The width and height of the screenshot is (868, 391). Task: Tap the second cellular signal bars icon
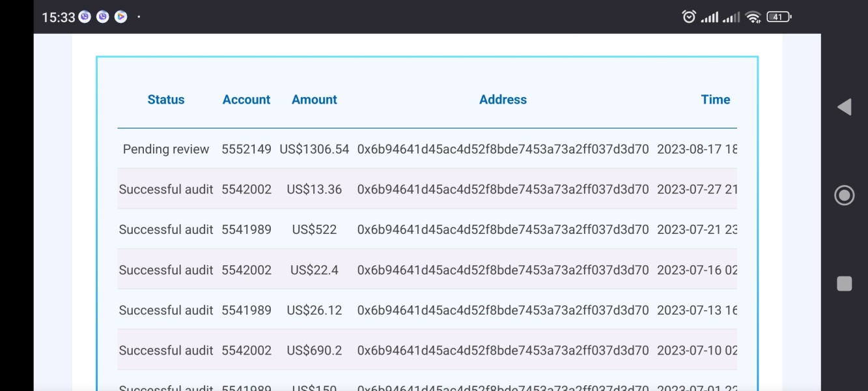[732, 18]
